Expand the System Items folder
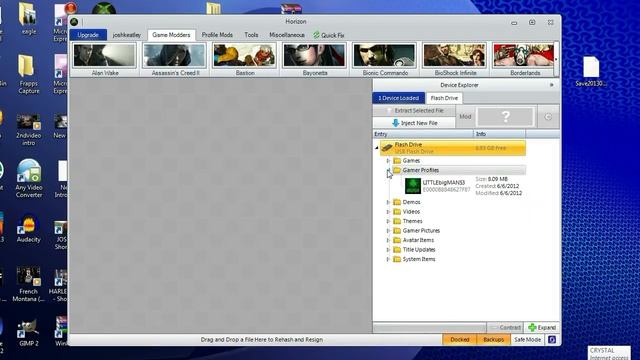This screenshot has width=640, height=360. click(x=388, y=259)
